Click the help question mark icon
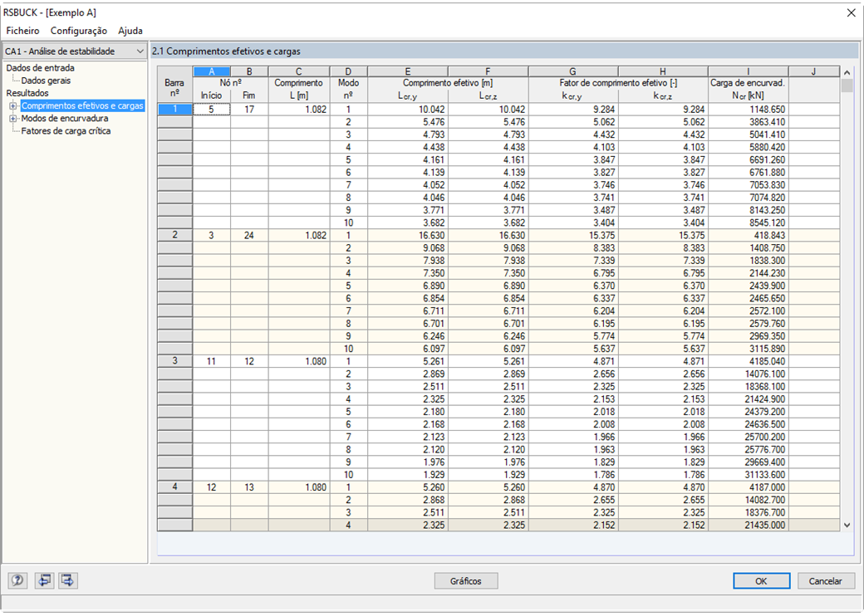The width and height of the screenshot is (864, 616). click(17, 580)
